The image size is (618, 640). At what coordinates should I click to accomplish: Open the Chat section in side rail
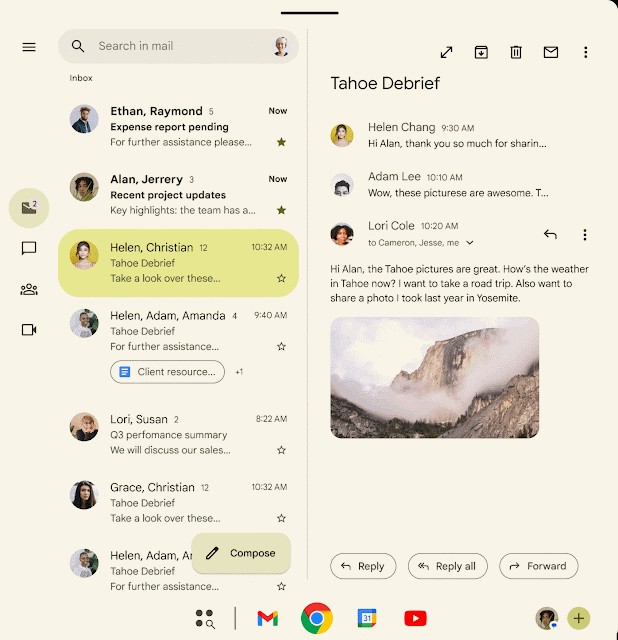(29, 249)
